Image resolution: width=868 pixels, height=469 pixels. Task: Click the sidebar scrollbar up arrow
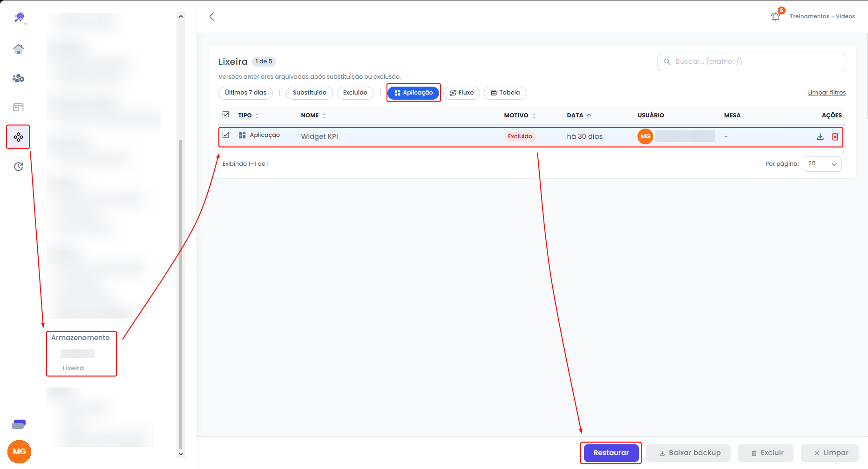(181, 16)
